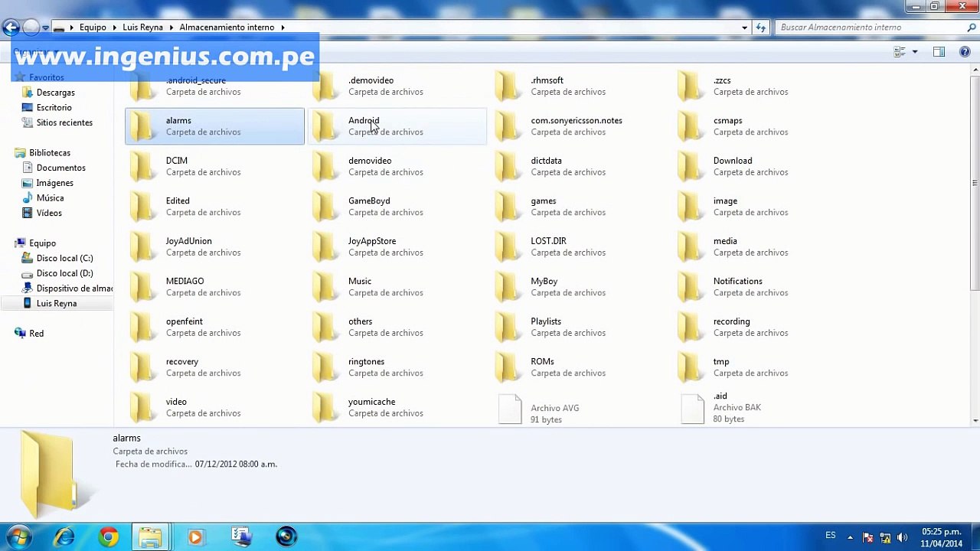Select the alarms folder icon
The image size is (980, 551).
[x=142, y=126]
